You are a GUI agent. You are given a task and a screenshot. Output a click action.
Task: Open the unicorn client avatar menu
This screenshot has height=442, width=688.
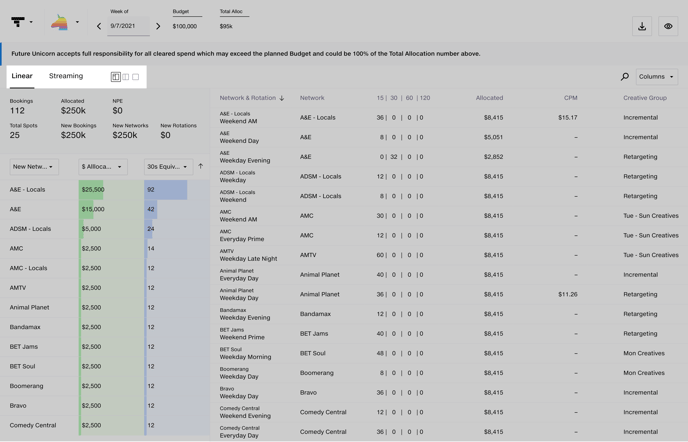pos(59,22)
